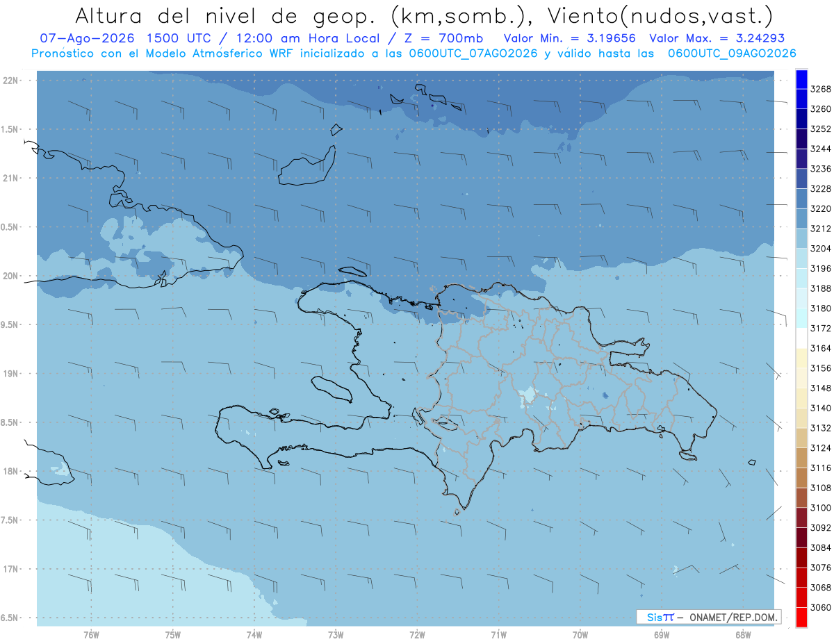Image resolution: width=834 pixels, height=644 pixels.
Task: Click the colorbar label 3236
Action: pyautogui.click(x=820, y=169)
